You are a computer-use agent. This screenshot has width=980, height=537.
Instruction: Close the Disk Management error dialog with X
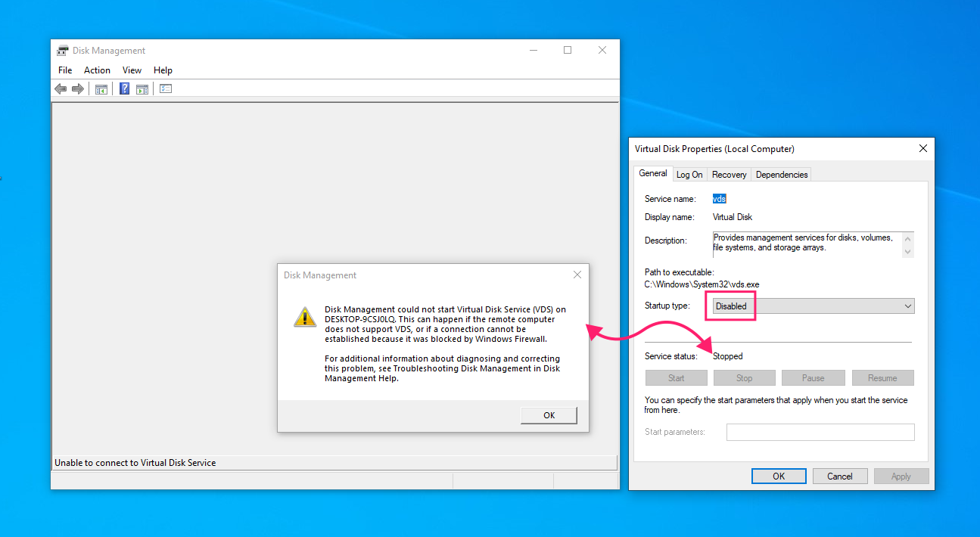click(577, 275)
